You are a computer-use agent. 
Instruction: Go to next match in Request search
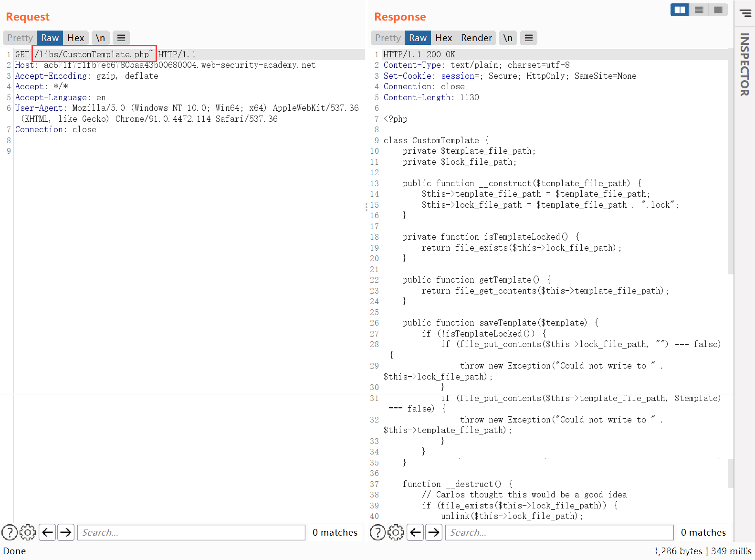coord(66,532)
